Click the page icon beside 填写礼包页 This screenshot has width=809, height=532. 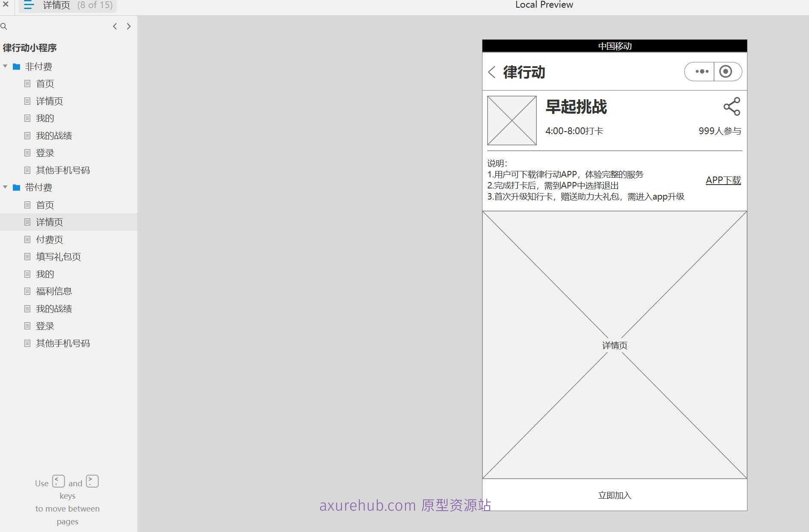(27, 257)
